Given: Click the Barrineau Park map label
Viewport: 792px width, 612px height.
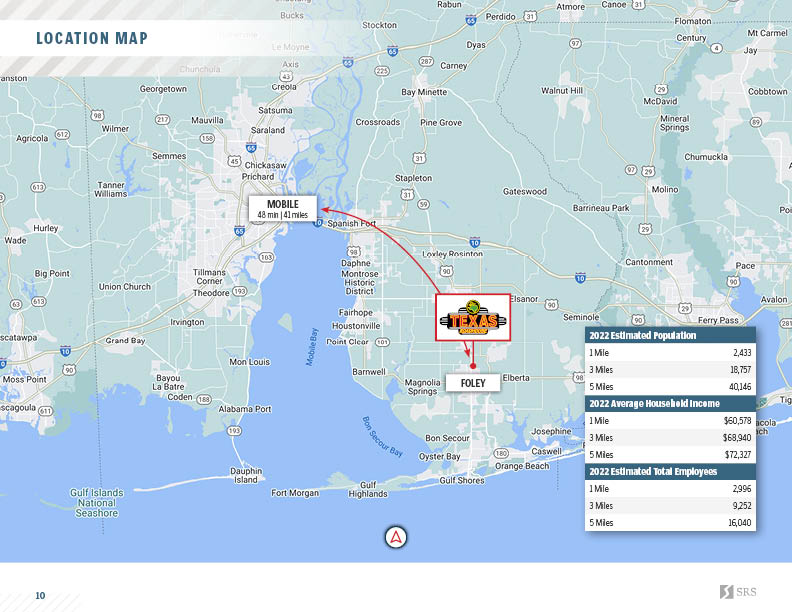Looking at the screenshot, I should pyautogui.click(x=601, y=208).
